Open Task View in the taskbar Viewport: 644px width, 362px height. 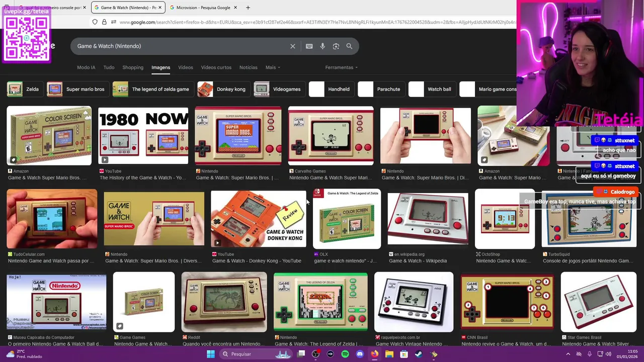tap(301, 354)
